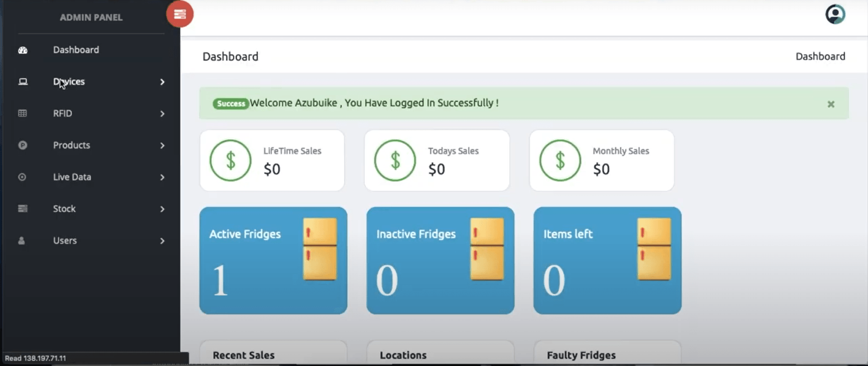Viewport: 868px width, 366px height.
Task: Select the Users menu item
Action: pos(65,241)
